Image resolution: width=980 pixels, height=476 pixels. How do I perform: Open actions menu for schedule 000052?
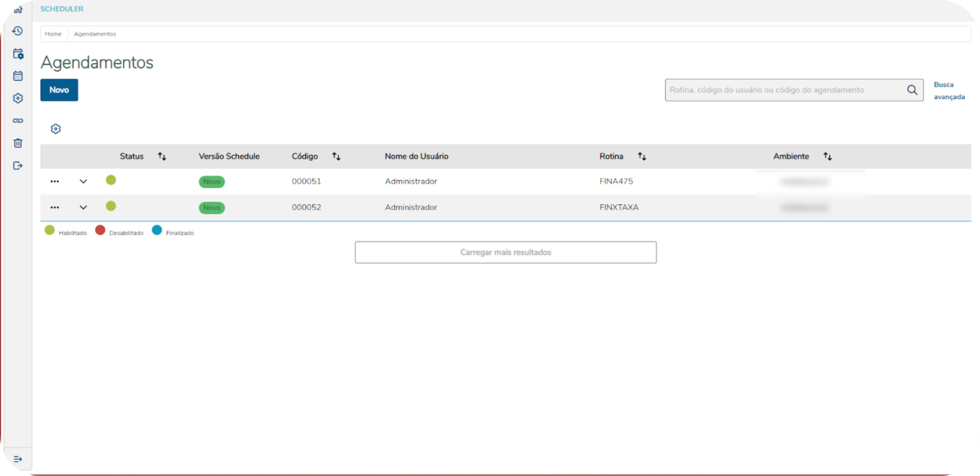pyautogui.click(x=55, y=207)
